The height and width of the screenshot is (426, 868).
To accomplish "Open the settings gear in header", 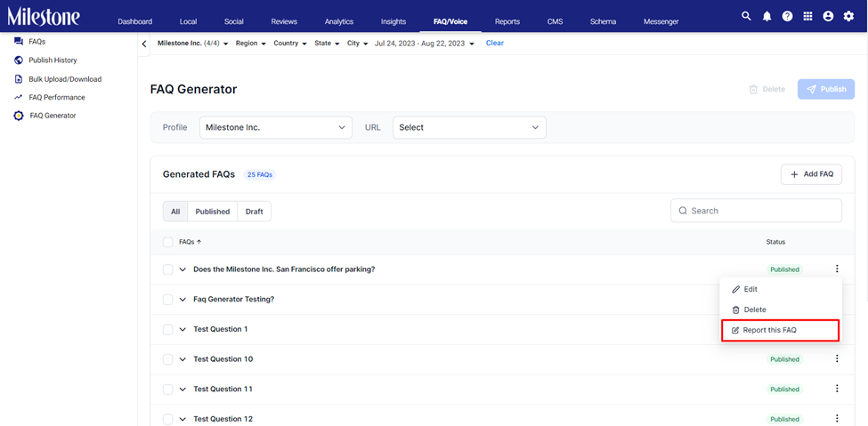I will pyautogui.click(x=848, y=17).
